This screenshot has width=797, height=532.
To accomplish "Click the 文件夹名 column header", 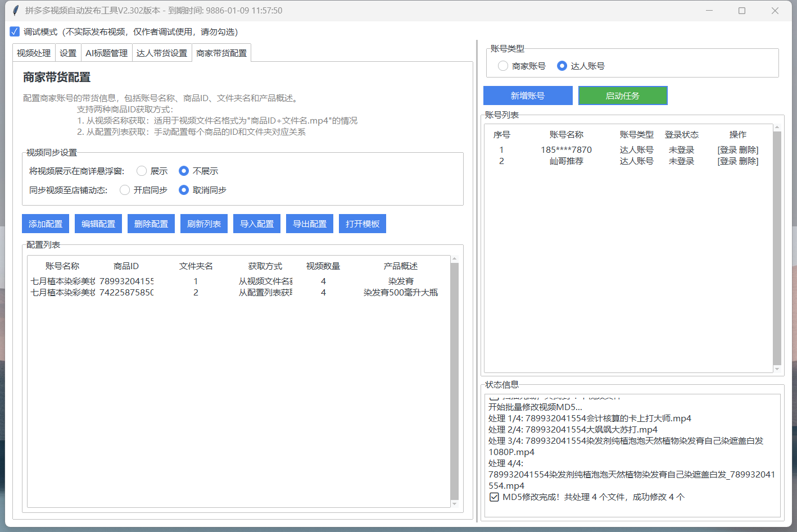I will pos(196,266).
